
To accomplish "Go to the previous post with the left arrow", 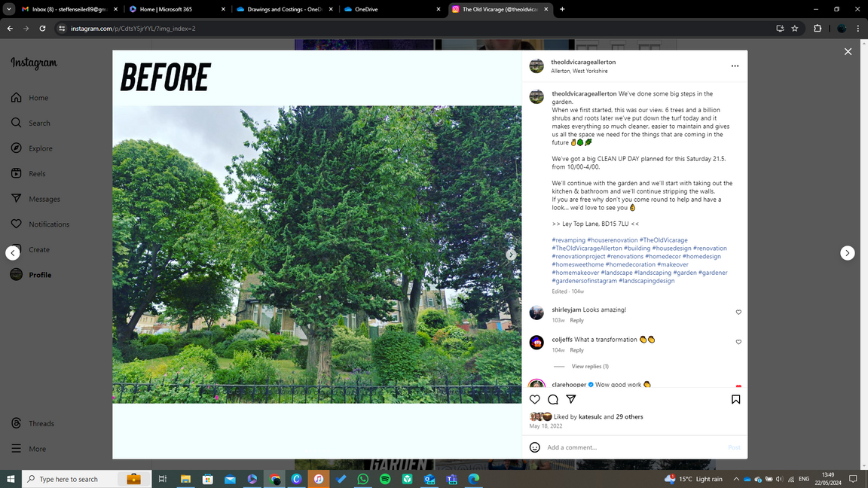I will [13, 253].
